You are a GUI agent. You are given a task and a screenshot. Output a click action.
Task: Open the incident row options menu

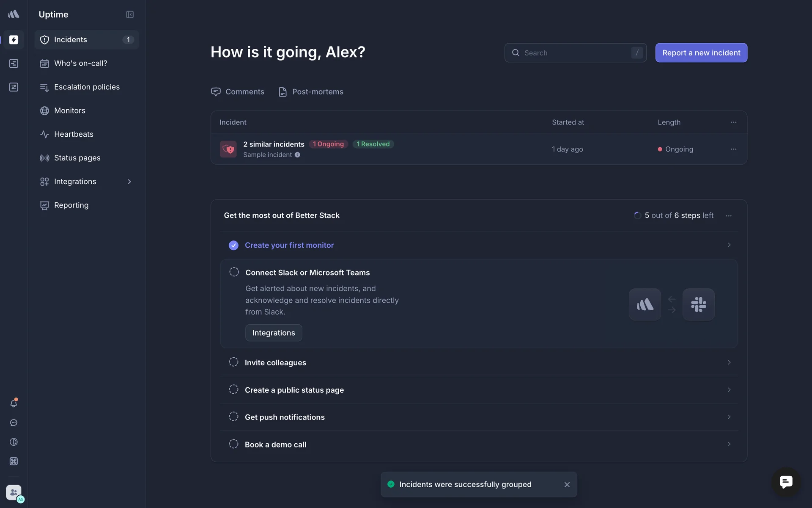733,149
